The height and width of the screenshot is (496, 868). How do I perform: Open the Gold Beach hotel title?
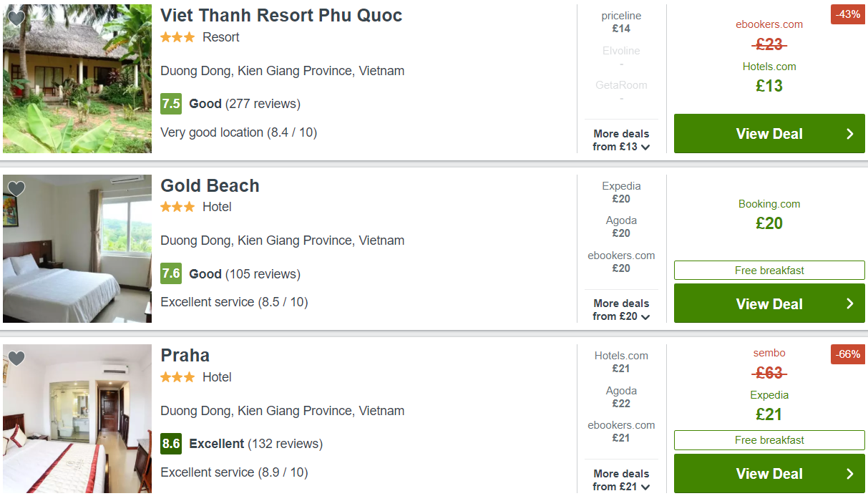click(210, 185)
